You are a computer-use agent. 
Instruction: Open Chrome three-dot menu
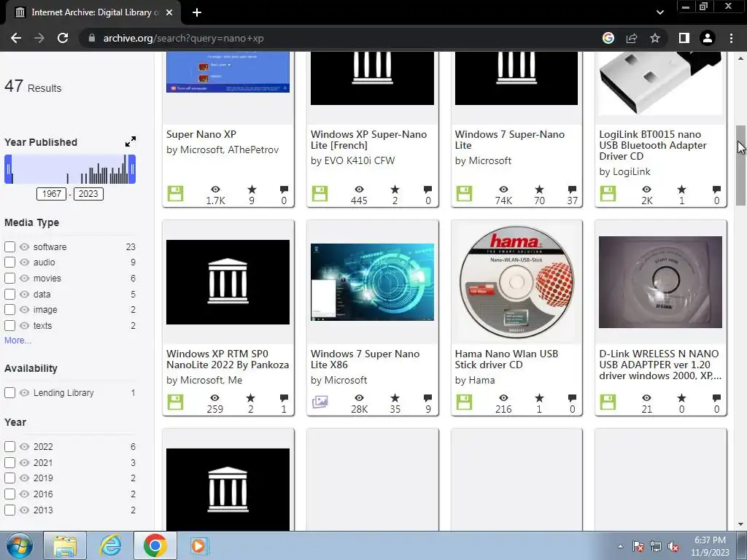click(x=731, y=38)
